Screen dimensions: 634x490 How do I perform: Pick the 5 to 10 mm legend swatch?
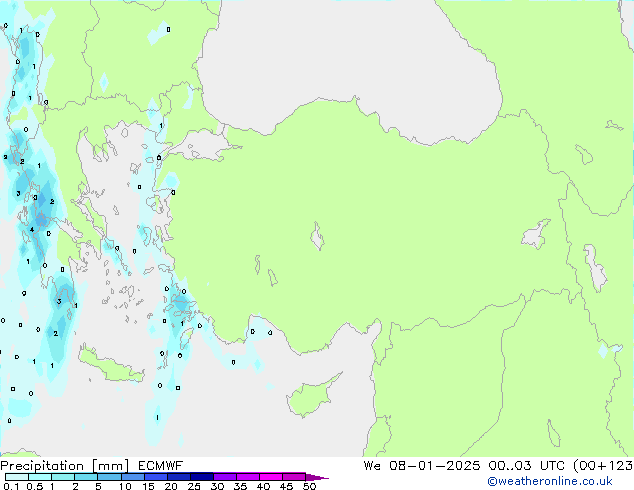click(111, 477)
